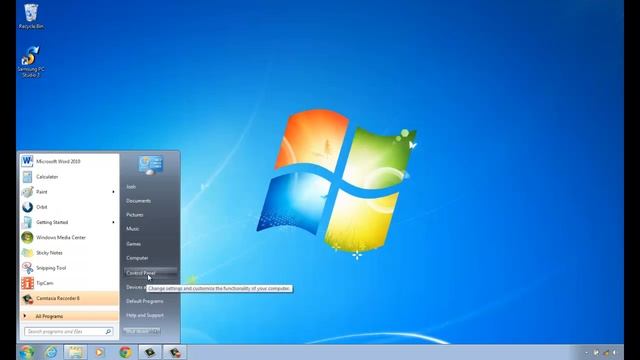This screenshot has height=360, width=640.
Task: Launch Google Chrome from the taskbar
Action: [x=125, y=352]
